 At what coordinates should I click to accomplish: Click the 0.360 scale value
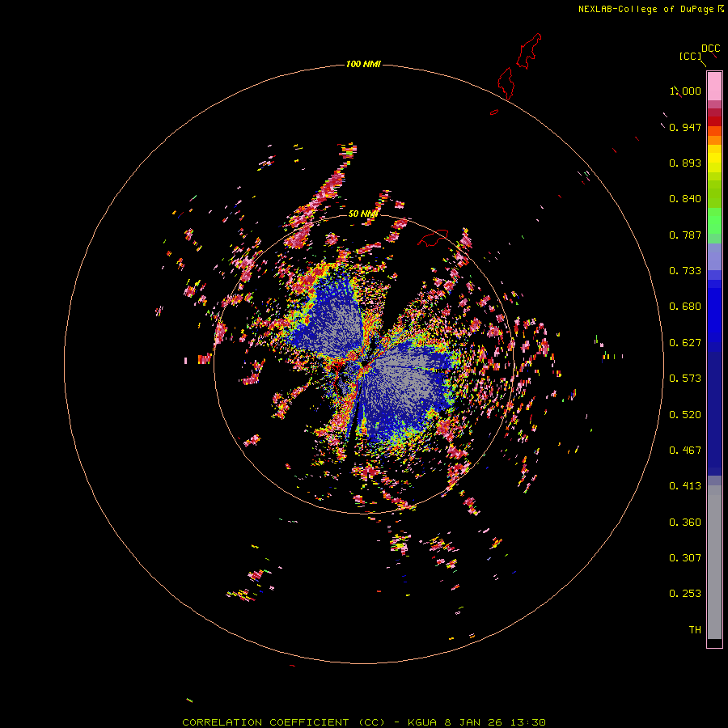tap(685, 523)
